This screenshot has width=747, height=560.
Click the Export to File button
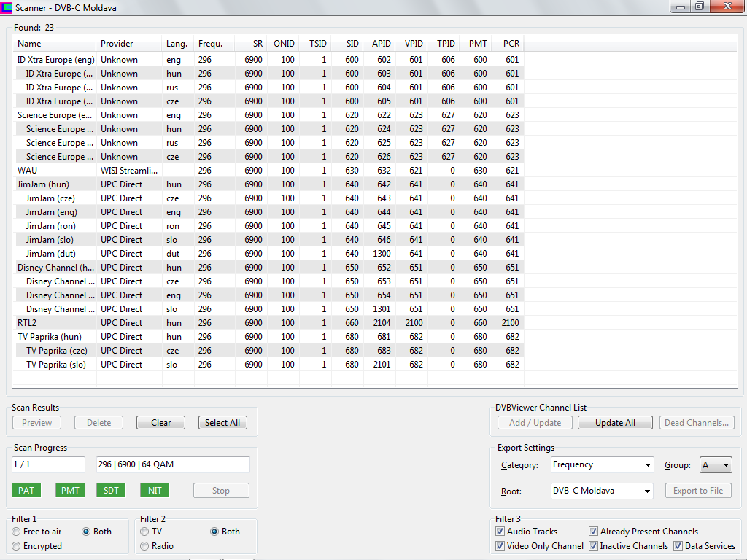click(698, 491)
